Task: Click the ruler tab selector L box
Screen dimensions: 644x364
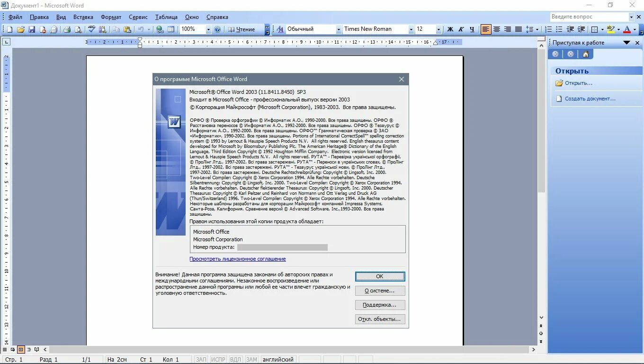Action: [6, 42]
